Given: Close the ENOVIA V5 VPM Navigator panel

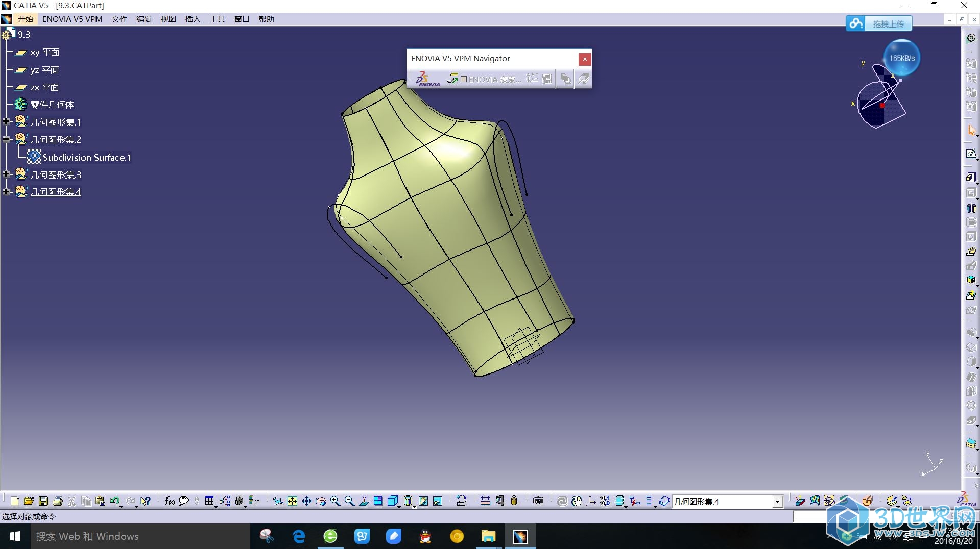Looking at the screenshot, I should 585,59.
